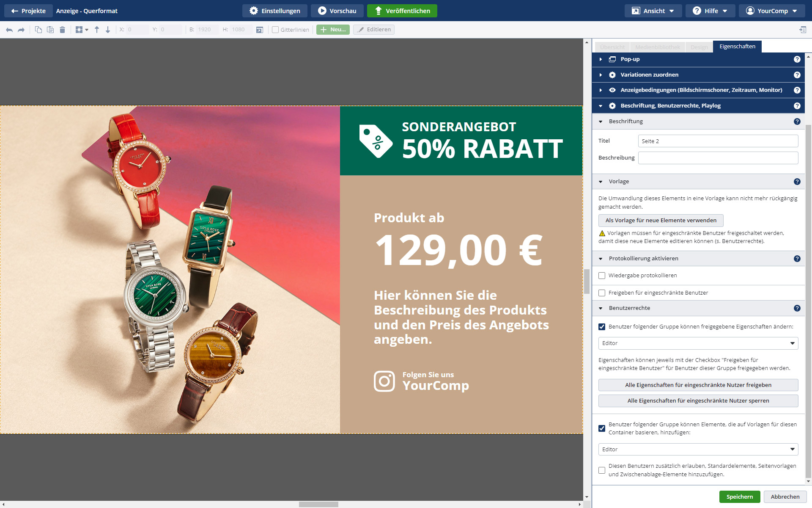Open the first Editor group dropdown
Screen dimensions: 812x508
(x=698, y=343)
